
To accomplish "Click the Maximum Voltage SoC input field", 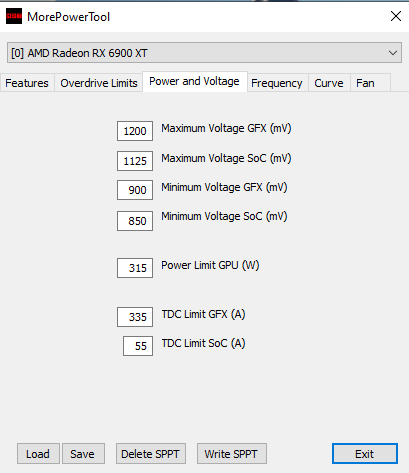I will [135, 161].
